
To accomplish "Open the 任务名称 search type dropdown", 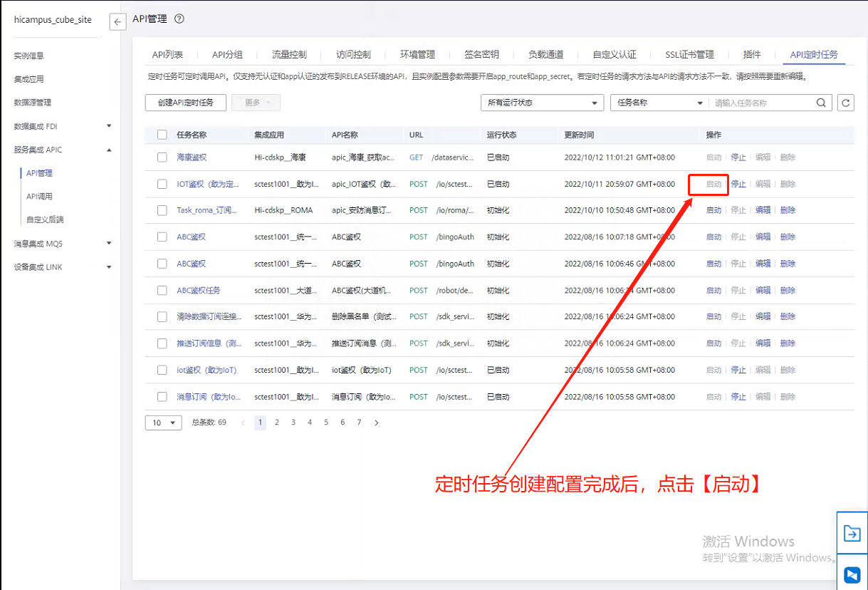I will point(659,103).
